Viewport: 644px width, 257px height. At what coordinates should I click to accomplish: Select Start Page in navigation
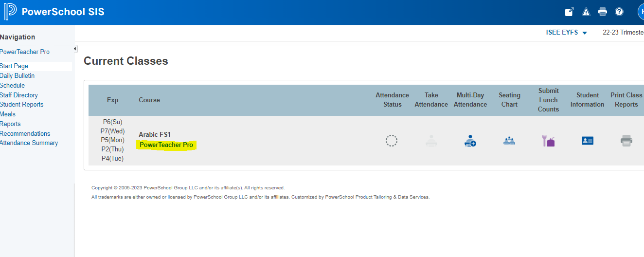[x=14, y=66]
